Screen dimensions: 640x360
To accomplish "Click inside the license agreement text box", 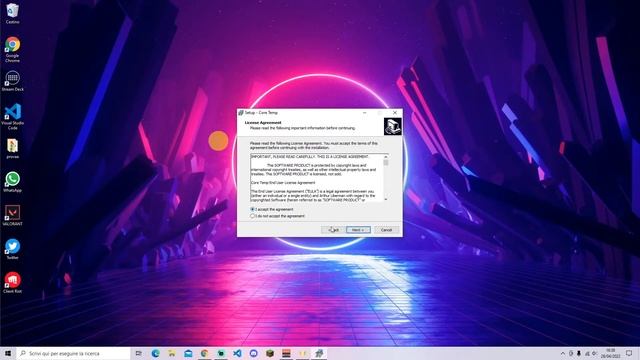I will click(316, 178).
